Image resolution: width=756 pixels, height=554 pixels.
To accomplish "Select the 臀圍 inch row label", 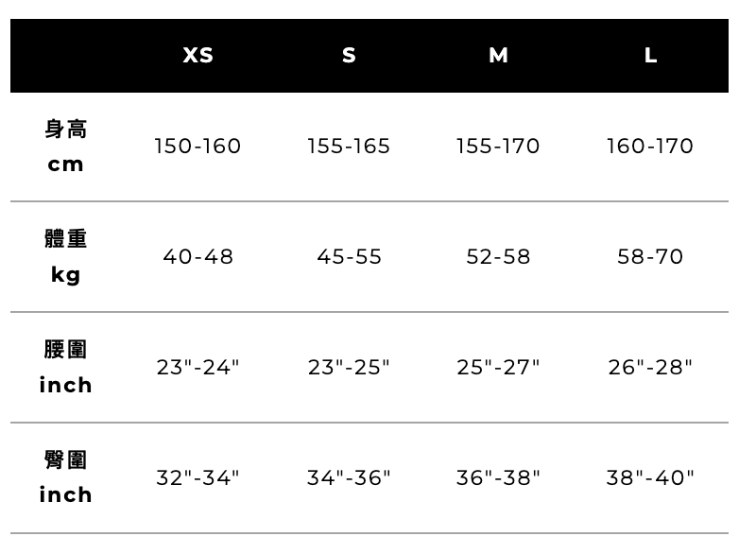I will pos(66,477).
